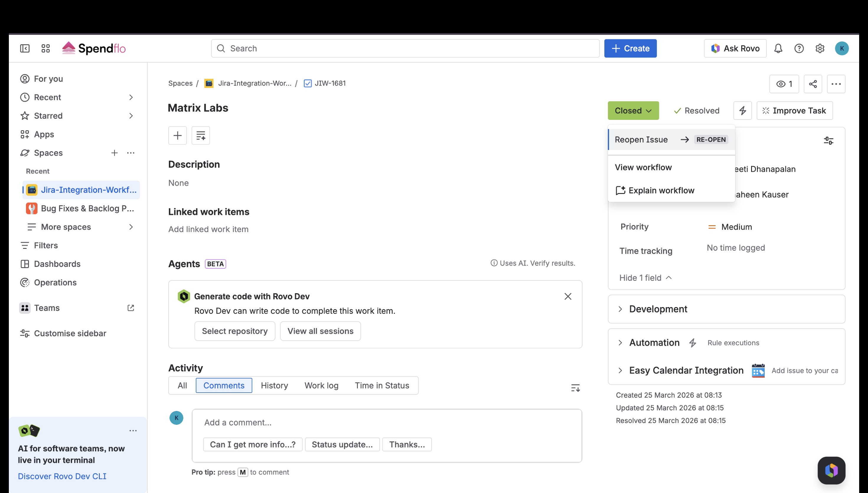Open the details configuration sliders icon

(828, 141)
